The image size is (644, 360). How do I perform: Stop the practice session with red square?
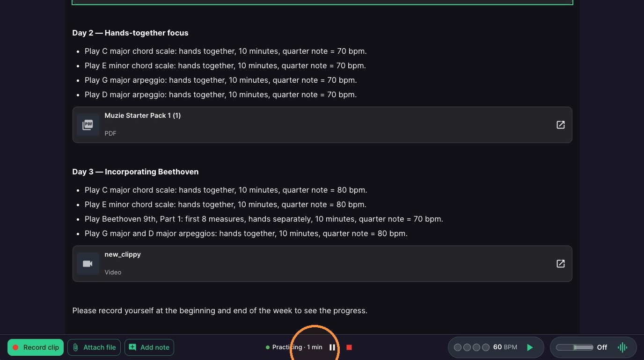(349, 347)
